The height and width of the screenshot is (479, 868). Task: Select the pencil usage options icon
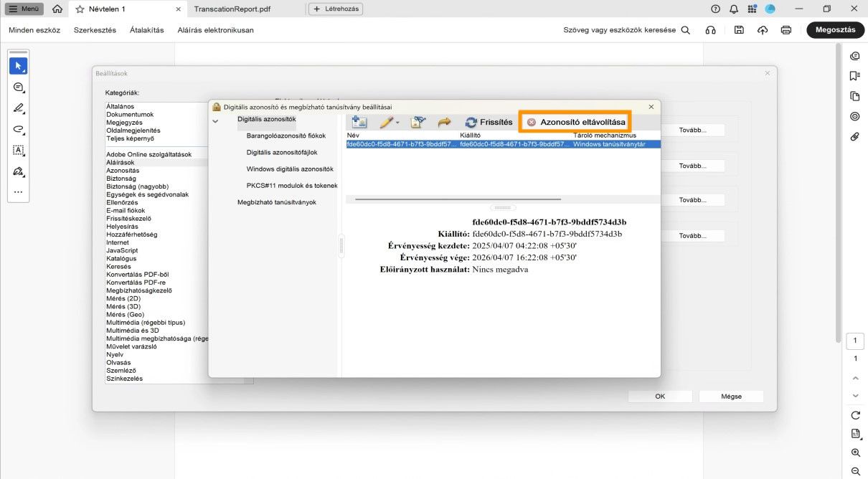click(386, 121)
